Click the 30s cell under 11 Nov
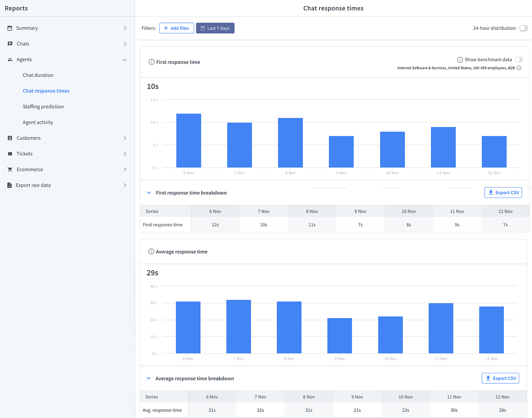The width and height of the screenshot is (532, 418). point(454,410)
